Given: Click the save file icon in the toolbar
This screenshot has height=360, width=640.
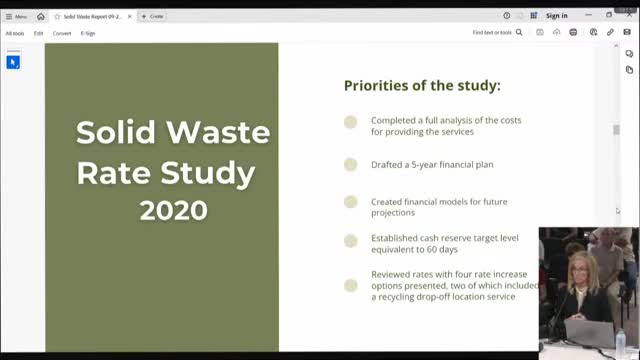Looking at the screenshot, I should (x=540, y=32).
